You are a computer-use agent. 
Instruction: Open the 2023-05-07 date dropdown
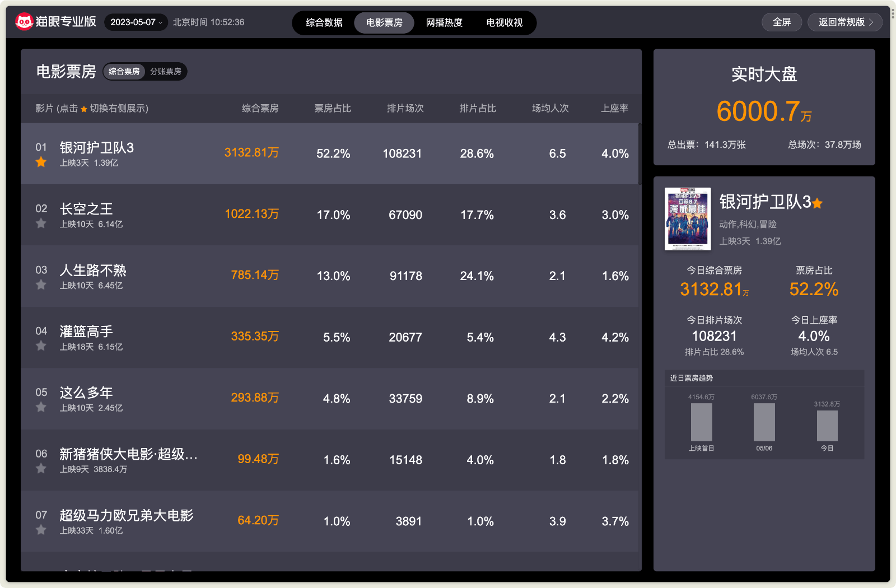[136, 22]
